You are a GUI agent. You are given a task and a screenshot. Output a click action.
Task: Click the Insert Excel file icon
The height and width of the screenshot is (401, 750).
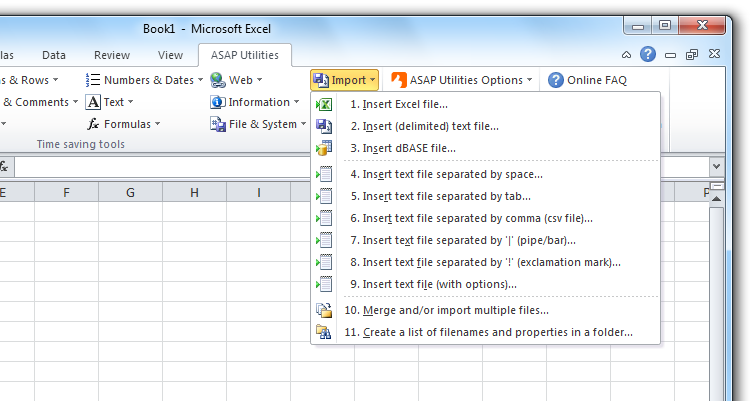pos(324,104)
